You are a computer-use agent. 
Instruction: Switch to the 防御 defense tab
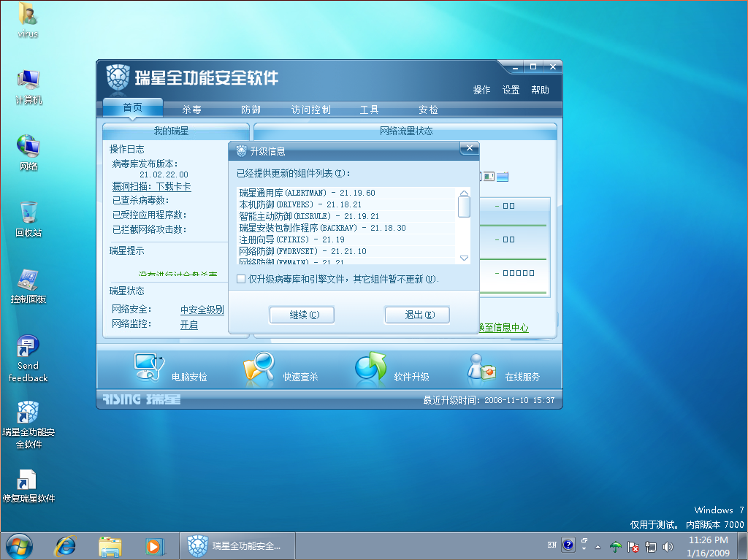[x=251, y=110]
